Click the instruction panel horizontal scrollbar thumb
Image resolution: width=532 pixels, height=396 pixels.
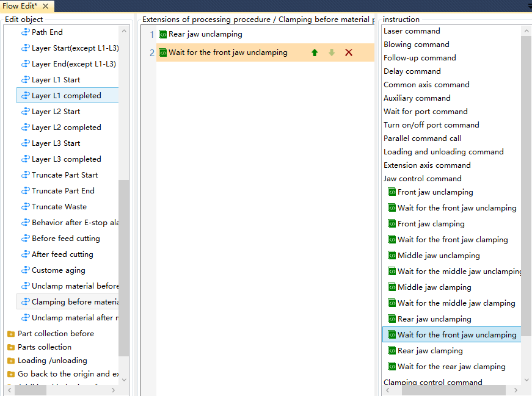454,391
